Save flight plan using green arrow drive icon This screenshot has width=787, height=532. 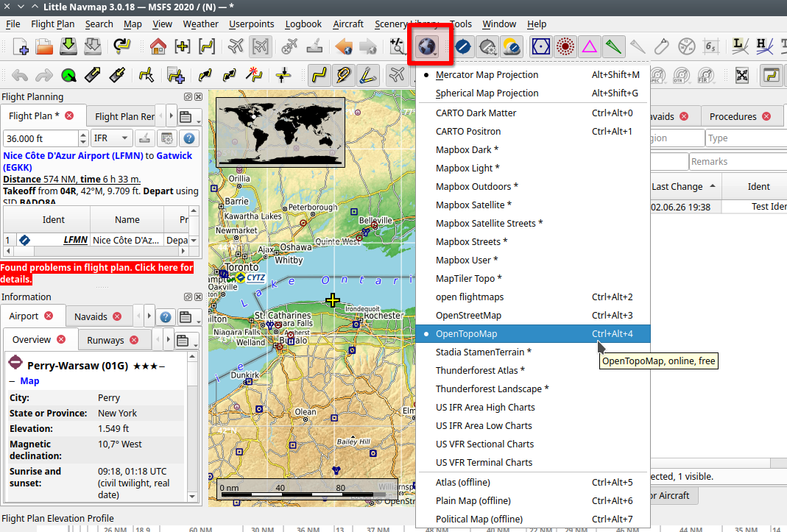coord(68,46)
